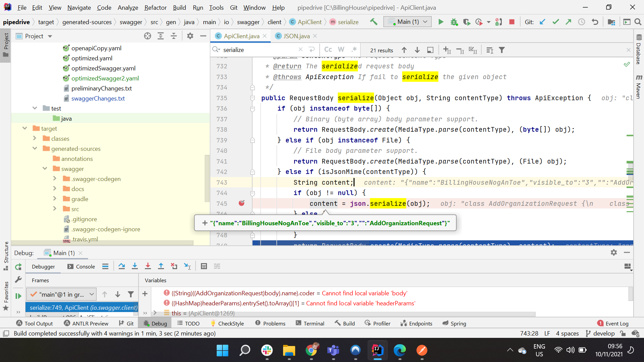
Task: Click Step Over in the debugger toolbar
Action: tap(122, 266)
